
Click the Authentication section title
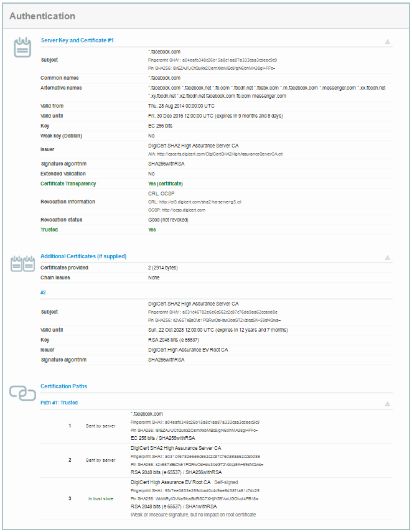(43, 16)
